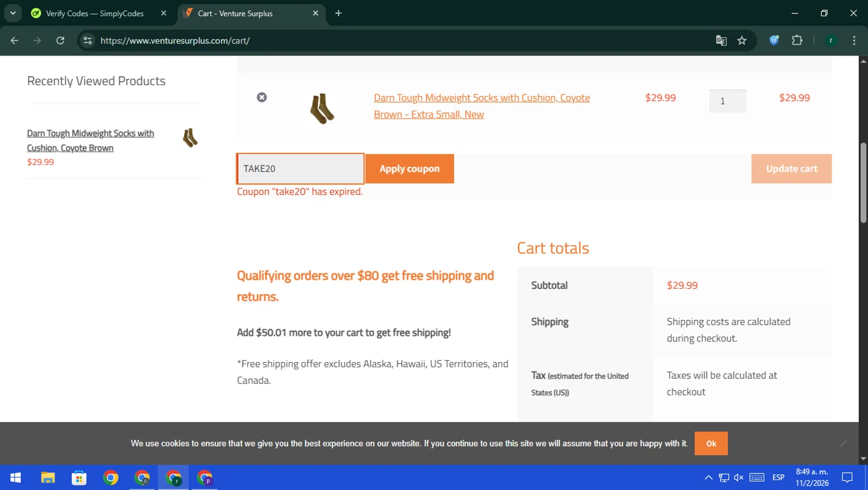Image resolution: width=868 pixels, height=490 pixels.
Task: Click the recently viewed socks thumbnail
Action: 190,138
